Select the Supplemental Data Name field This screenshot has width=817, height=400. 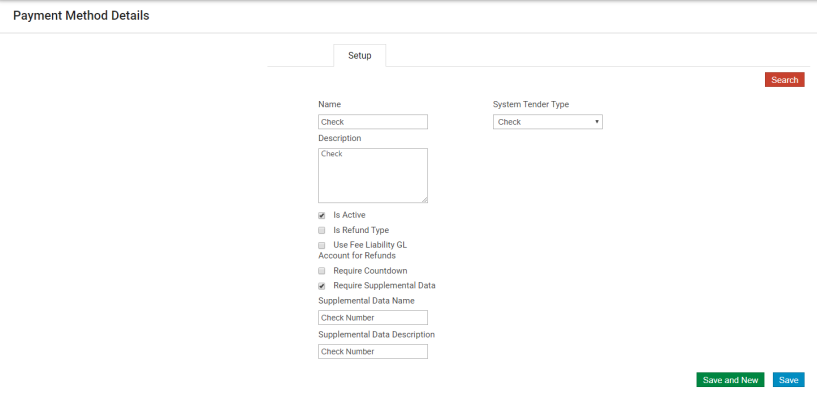pyautogui.click(x=372, y=318)
